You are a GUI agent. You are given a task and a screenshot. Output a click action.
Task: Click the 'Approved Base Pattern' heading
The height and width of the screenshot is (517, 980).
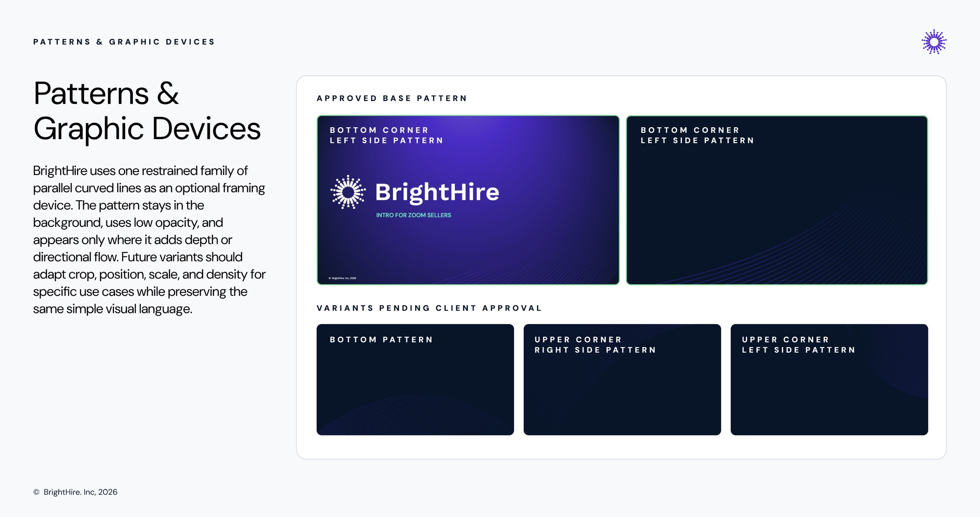click(392, 98)
